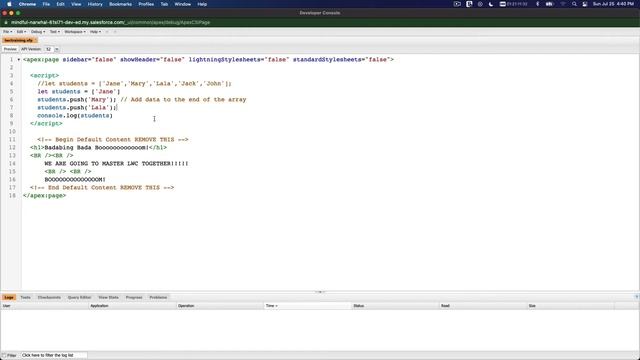Select the open Visualforce page file tab
Screen dimensions: 640x360
click(x=19, y=40)
